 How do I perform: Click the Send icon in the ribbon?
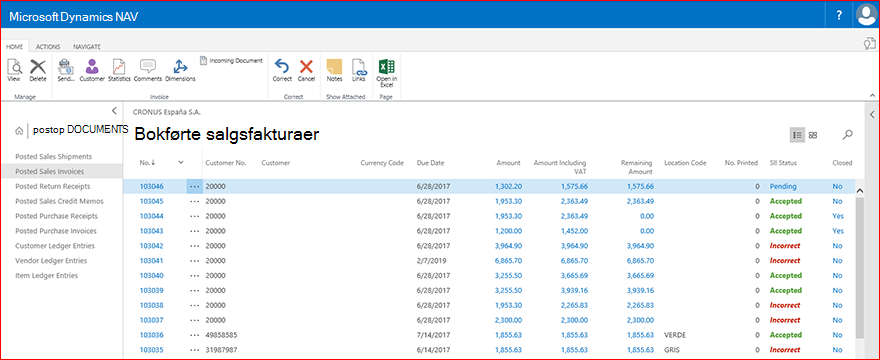coord(66,67)
